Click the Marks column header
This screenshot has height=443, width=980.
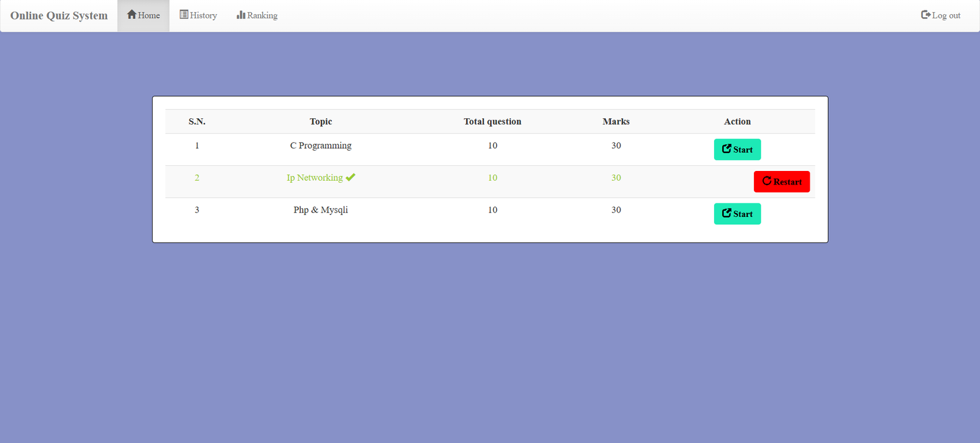(x=616, y=121)
